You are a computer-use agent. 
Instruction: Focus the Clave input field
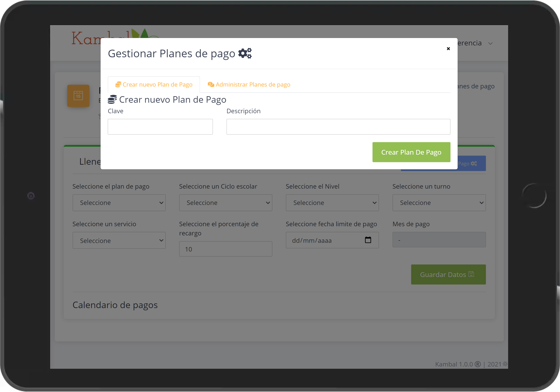tap(160, 127)
